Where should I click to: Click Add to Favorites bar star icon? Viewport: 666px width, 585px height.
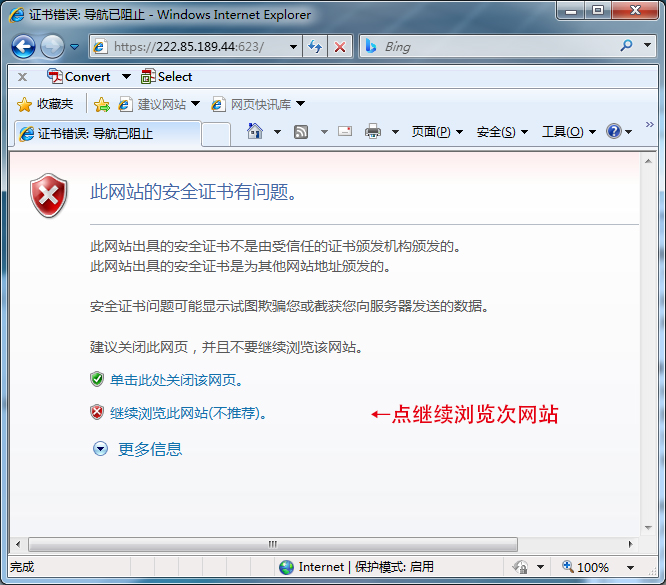pyautogui.click(x=102, y=104)
